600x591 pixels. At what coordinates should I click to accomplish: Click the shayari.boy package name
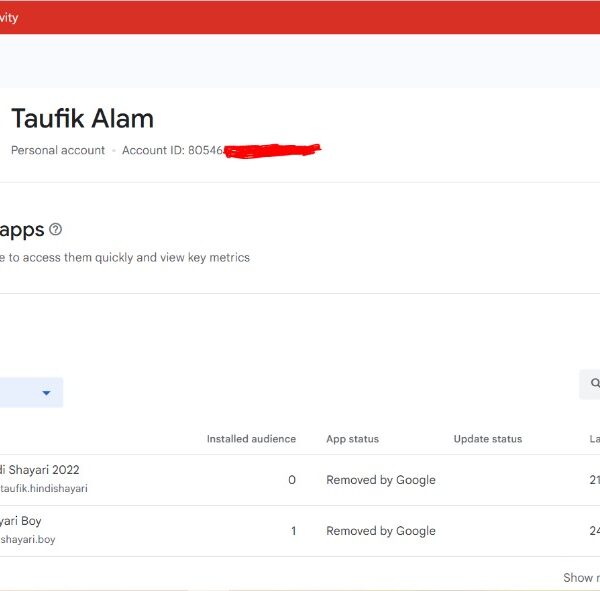28,540
